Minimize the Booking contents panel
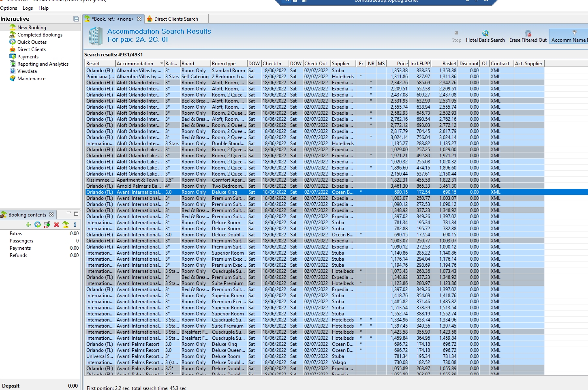588x390 pixels. 69,213
